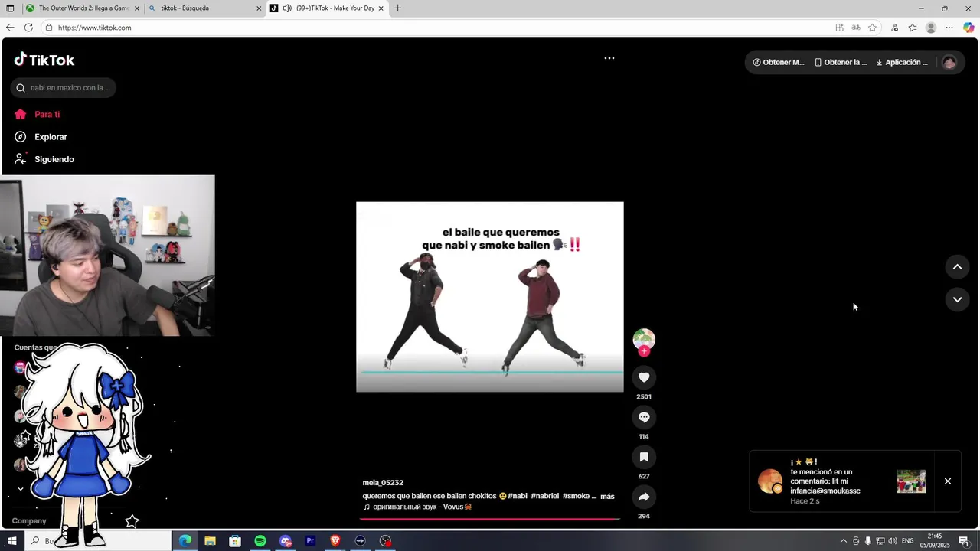Viewport: 980px width, 551px height.
Task: Bookmark the video with the save icon
Action: (x=644, y=457)
